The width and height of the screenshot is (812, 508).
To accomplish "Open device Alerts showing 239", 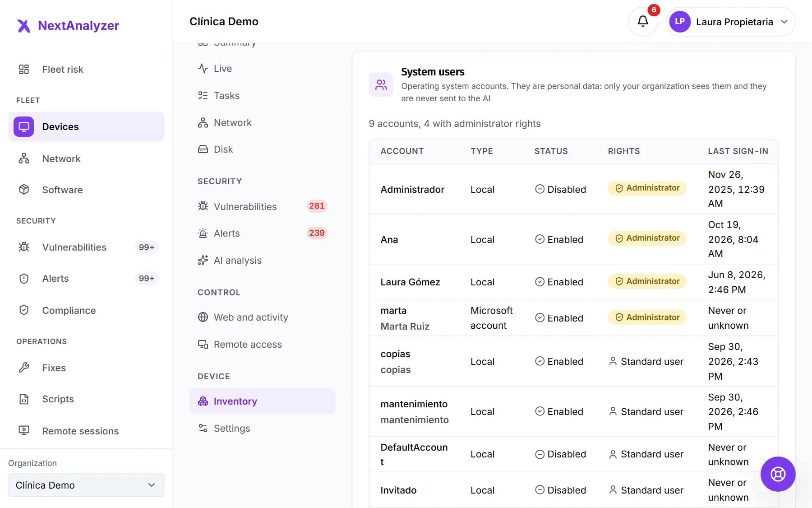I will click(x=262, y=233).
